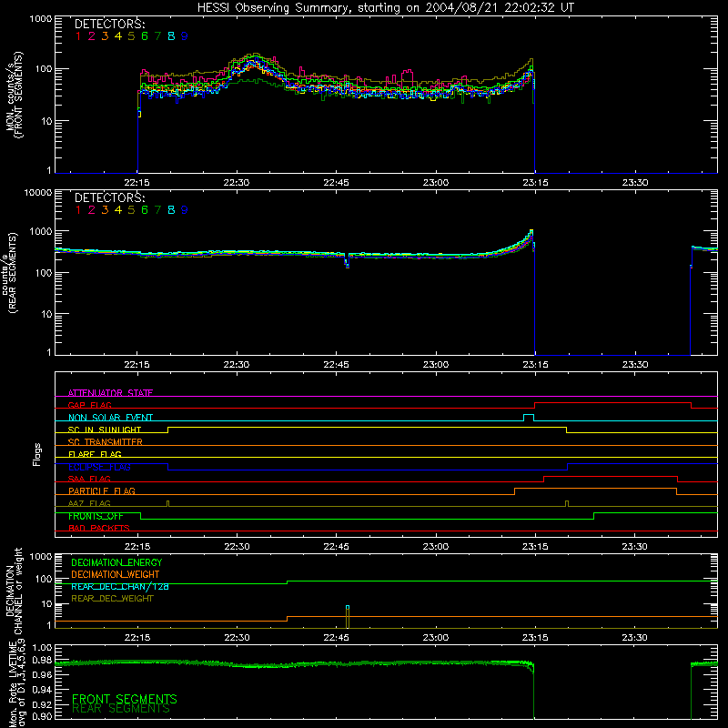Click olive detector 5 in front segments legend
Viewport: 728px width, 728px height.
pyautogui.click(x=131, y=36)
